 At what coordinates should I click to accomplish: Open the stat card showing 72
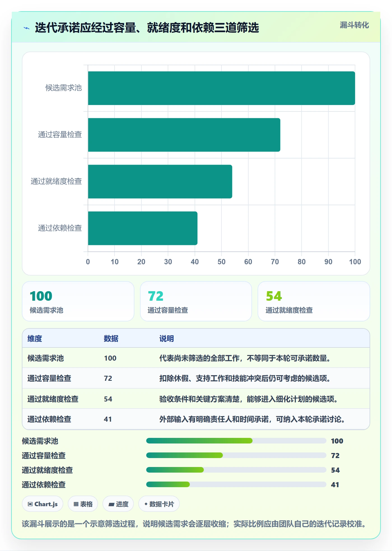coord(196,301)
